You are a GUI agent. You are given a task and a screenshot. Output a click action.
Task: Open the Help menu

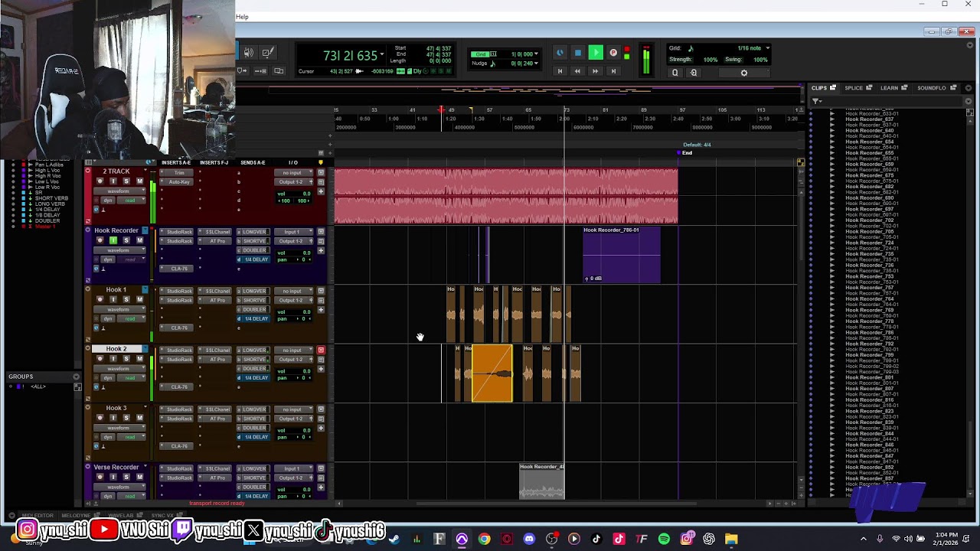(x=242, y=16)
